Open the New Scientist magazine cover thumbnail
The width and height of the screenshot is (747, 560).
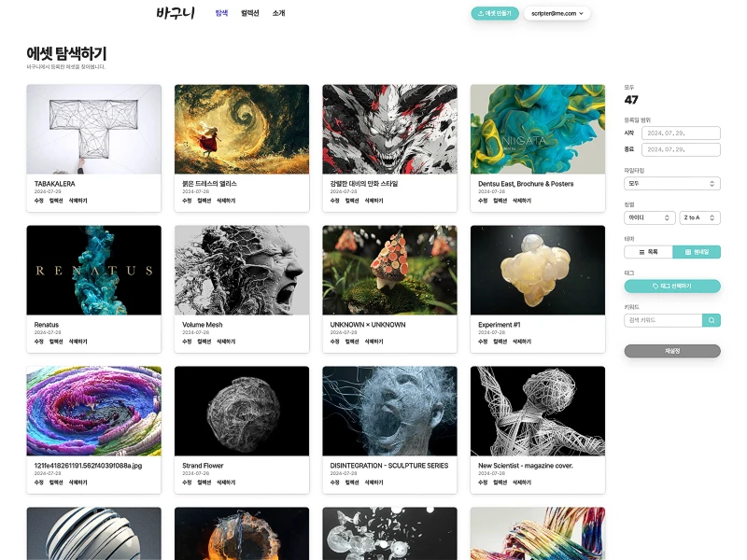pos(538,411)
